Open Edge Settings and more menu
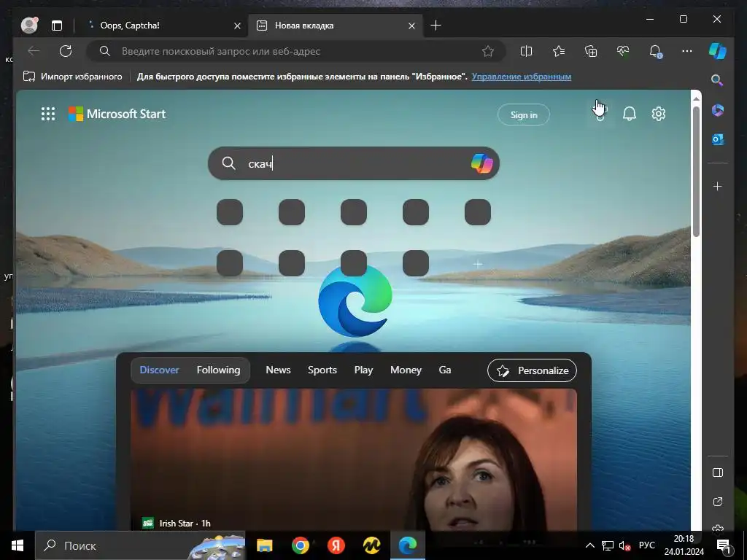747x560 pixels. [x=687, y=51]
